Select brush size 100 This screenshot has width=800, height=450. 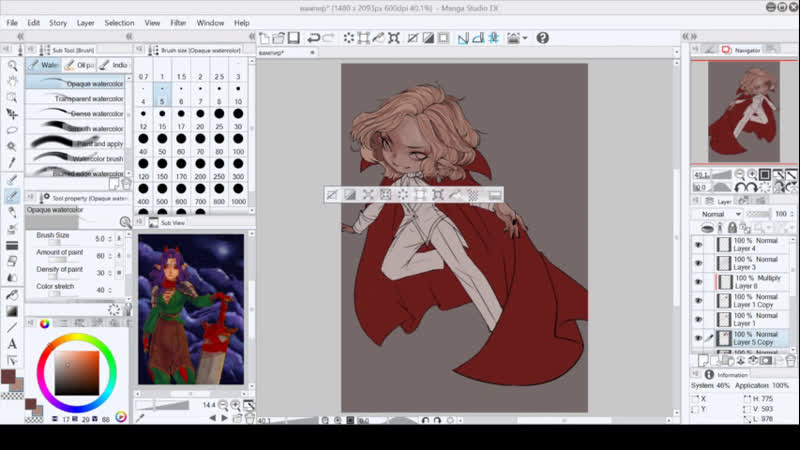coord(238,143)
